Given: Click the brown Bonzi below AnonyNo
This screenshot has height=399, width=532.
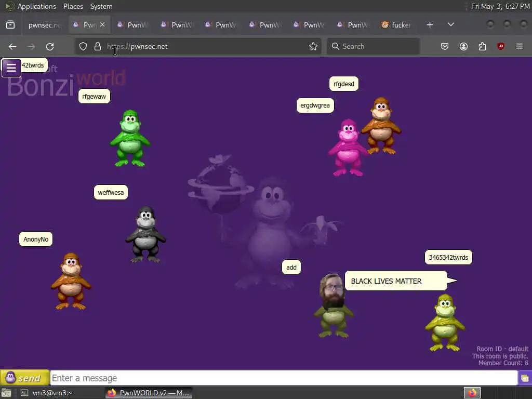Looking at the screenshot, I should (x=71, y=281).
